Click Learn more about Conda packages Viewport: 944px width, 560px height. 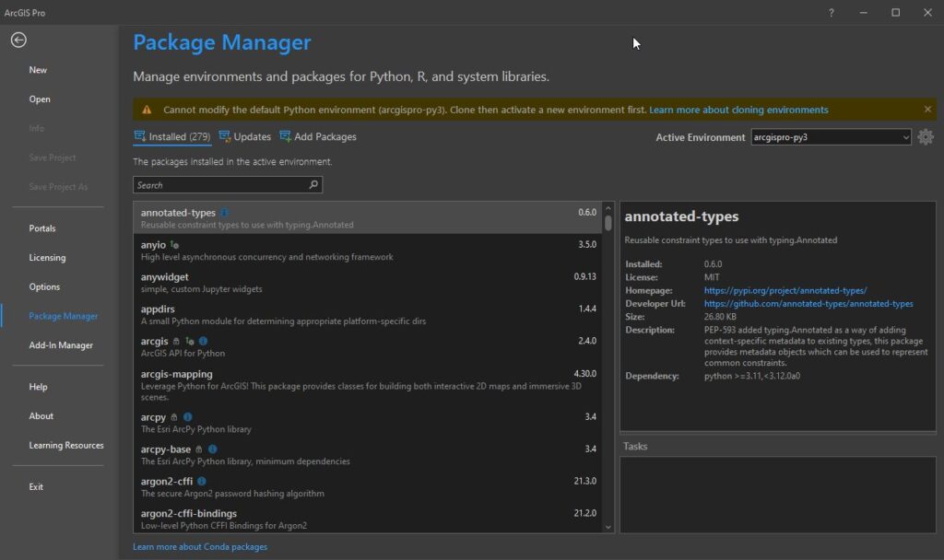[x=200, y=547]
